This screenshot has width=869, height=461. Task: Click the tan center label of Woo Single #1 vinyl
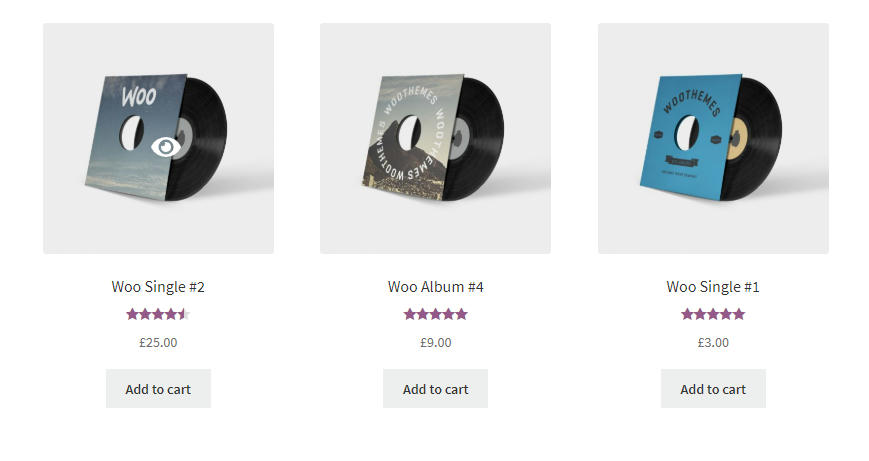(x=737, y=138)
